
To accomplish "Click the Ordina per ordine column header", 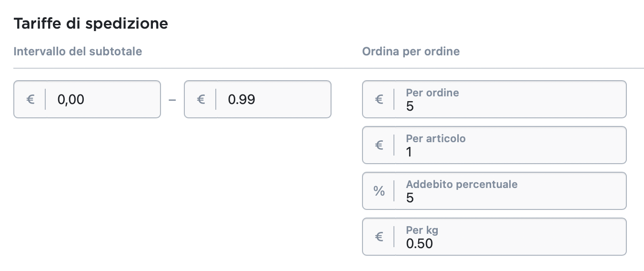I will coord(411,51).
